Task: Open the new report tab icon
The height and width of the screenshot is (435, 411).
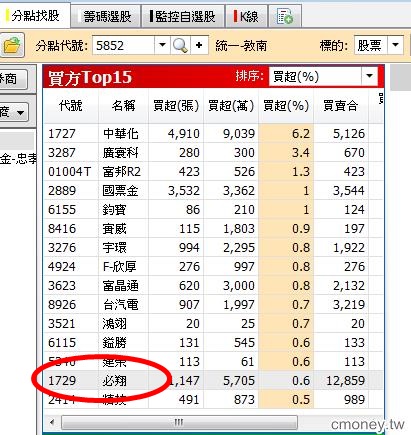Action: tap(285, 17)
